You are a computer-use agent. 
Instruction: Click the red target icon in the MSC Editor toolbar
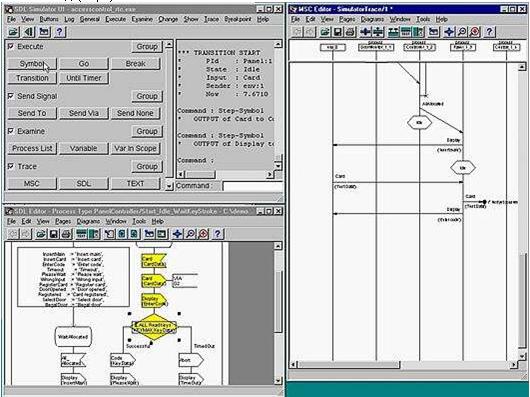pos(475,32)
